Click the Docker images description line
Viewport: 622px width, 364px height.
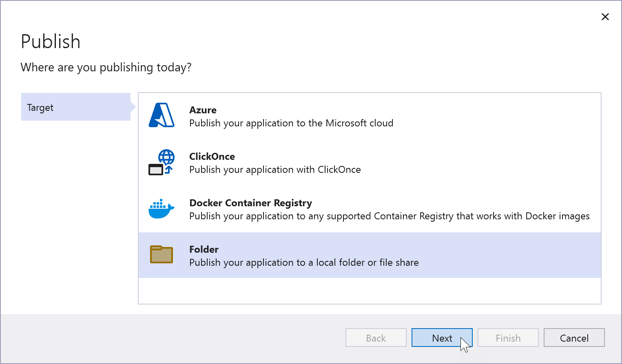click(x=389, y=216)
